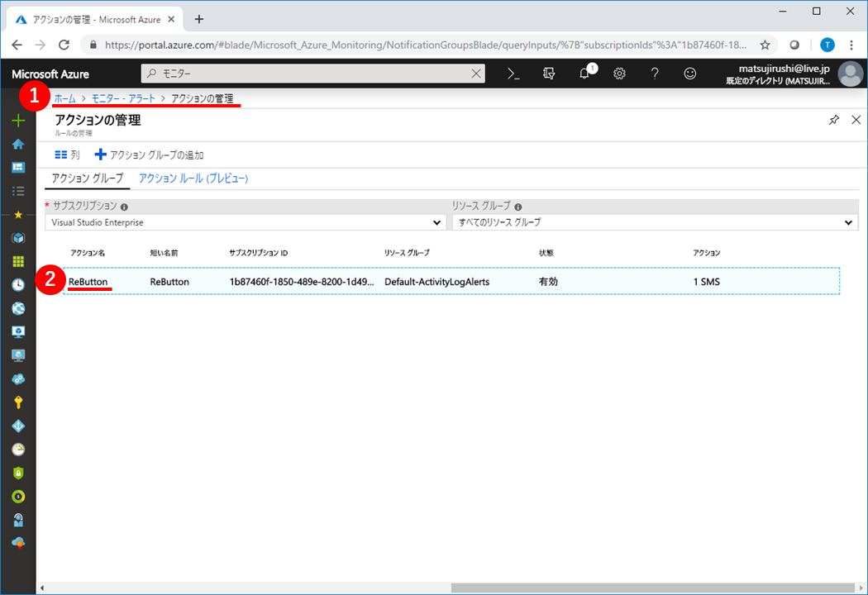Open Resource groups cube icon in sidebar

click(x=18, y=238)
